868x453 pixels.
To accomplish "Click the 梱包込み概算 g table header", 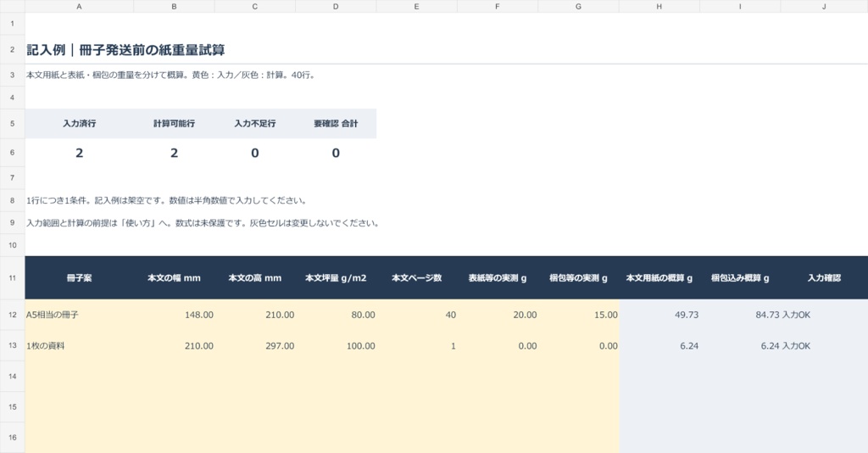I will 739,278.
